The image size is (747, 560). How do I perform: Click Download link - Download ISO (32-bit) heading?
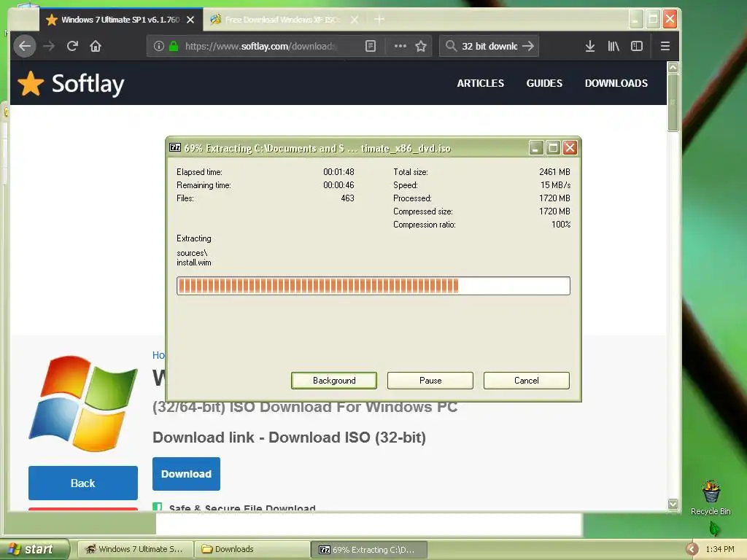pyautogui.click(x=289, y=437)
